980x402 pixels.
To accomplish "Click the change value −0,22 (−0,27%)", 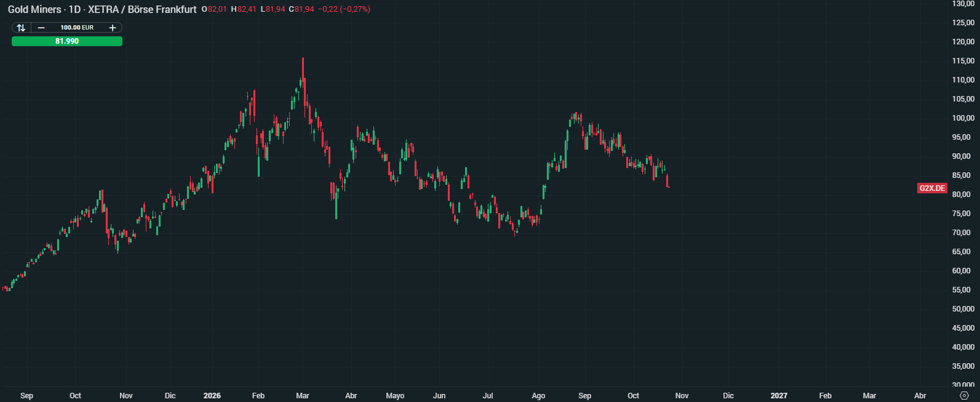I will [344, 9].
